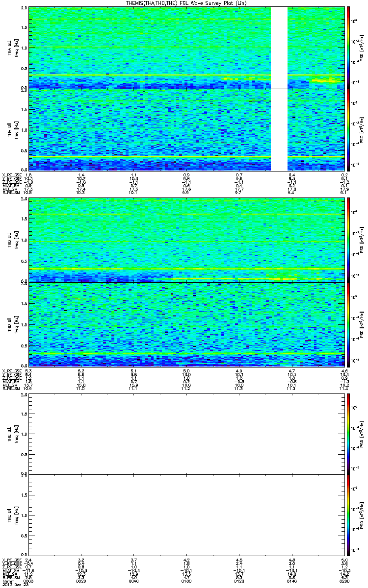The height and width of the screenshot is (588, 368).
Task: Click the color bar beside THE B-perpendicular panel
Action: coord(348,433)
